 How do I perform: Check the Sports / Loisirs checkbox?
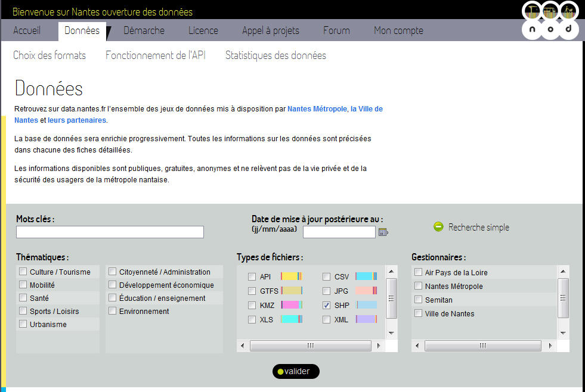click(23, 311)
